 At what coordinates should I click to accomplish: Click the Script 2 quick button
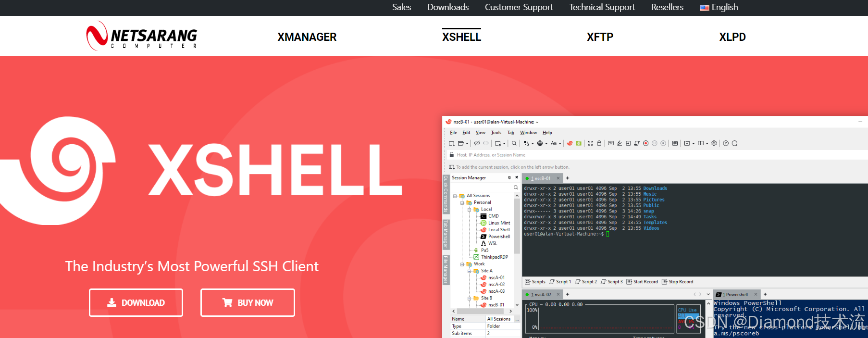pos(586,282)
